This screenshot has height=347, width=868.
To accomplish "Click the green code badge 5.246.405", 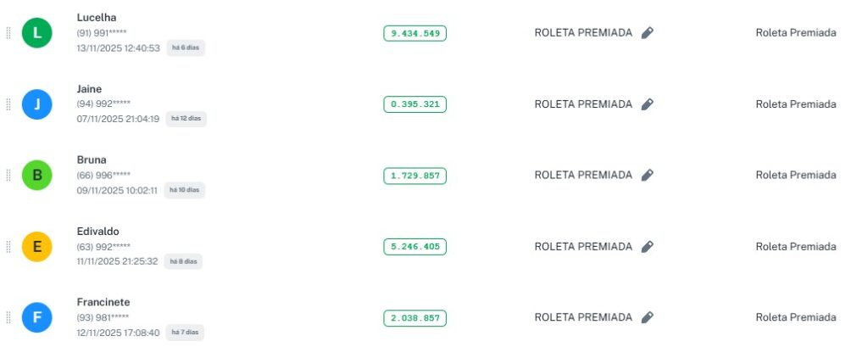I will (x=415, y=247).
